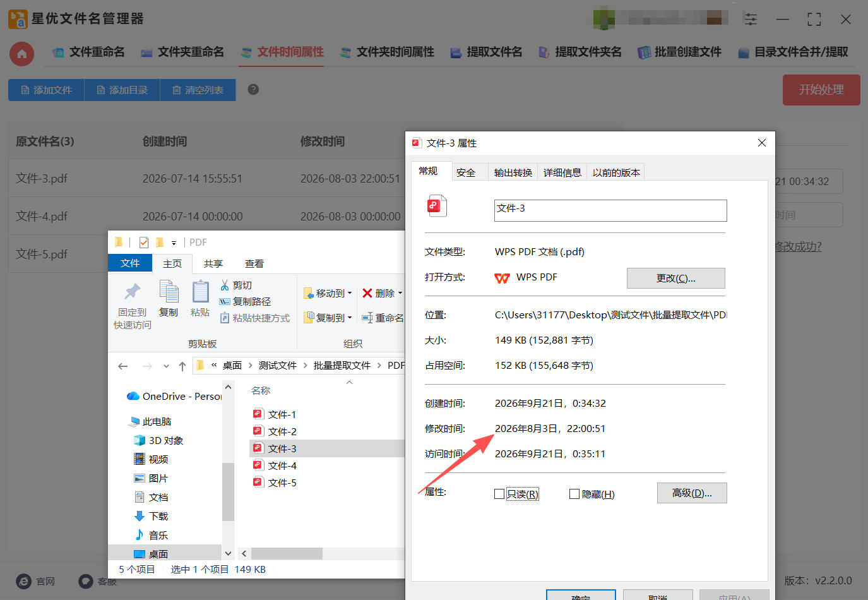
Task: Click the file name input field
Action: (x=610, y=210)
